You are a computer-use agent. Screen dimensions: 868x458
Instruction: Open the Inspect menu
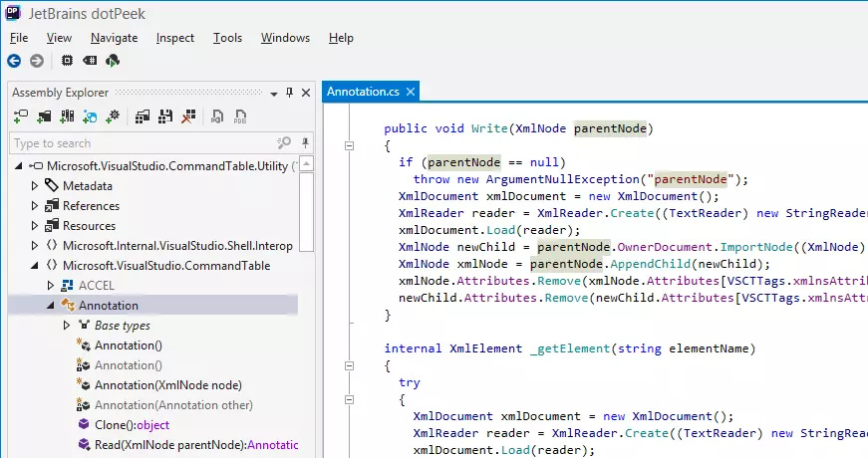(175, 38)
